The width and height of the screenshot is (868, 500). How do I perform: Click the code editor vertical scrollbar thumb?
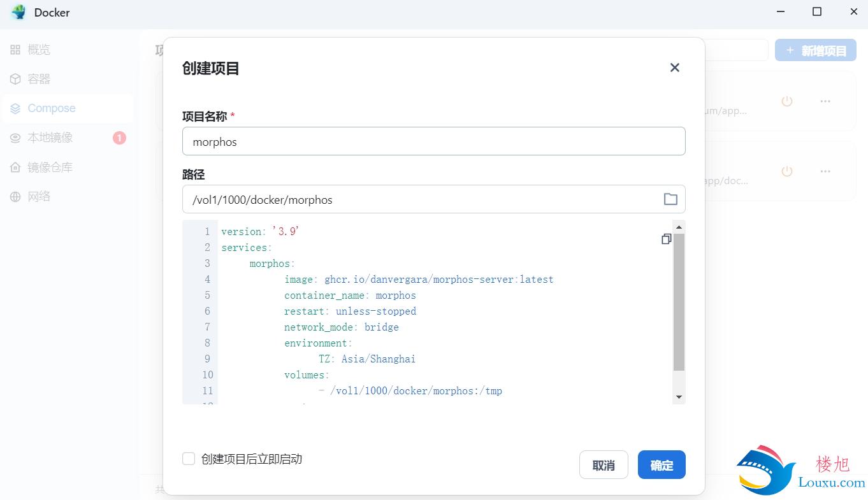coord(679,302)
